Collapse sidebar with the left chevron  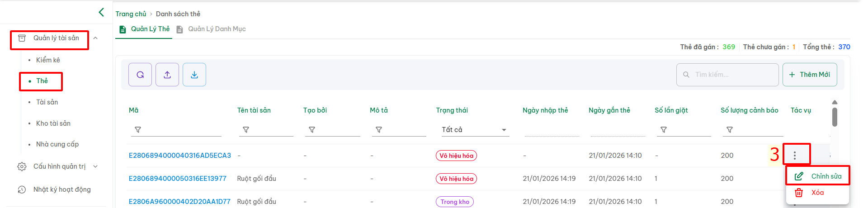pyautogui.click(x=101, y=12)
